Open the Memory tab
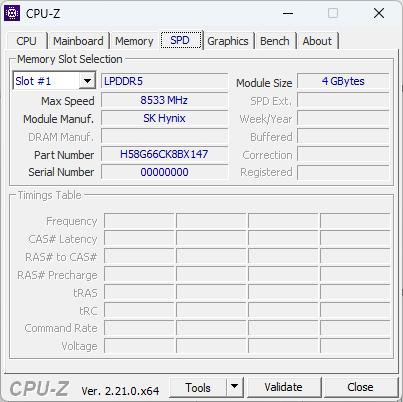 click(x=134, y=41)
